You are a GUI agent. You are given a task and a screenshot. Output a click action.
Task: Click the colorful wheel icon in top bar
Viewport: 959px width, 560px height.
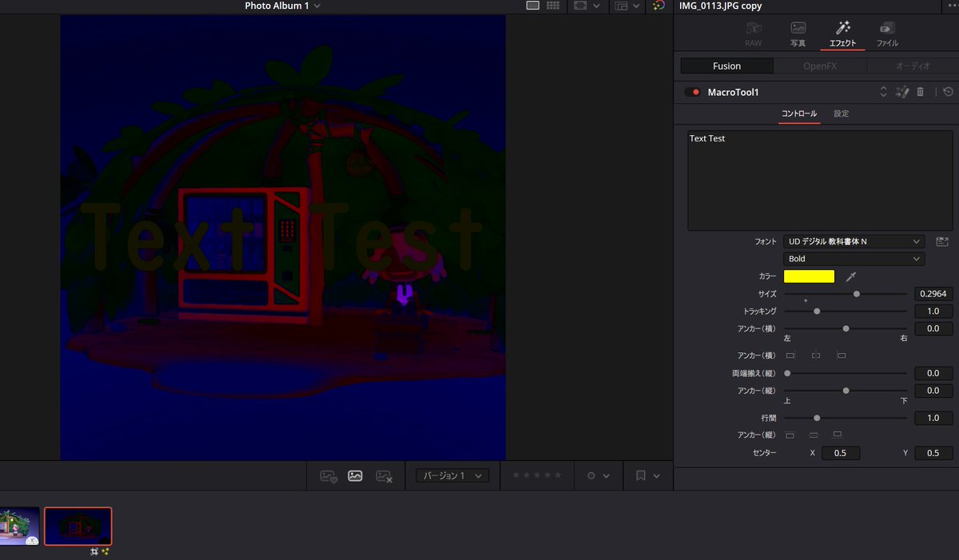point(659,6)
